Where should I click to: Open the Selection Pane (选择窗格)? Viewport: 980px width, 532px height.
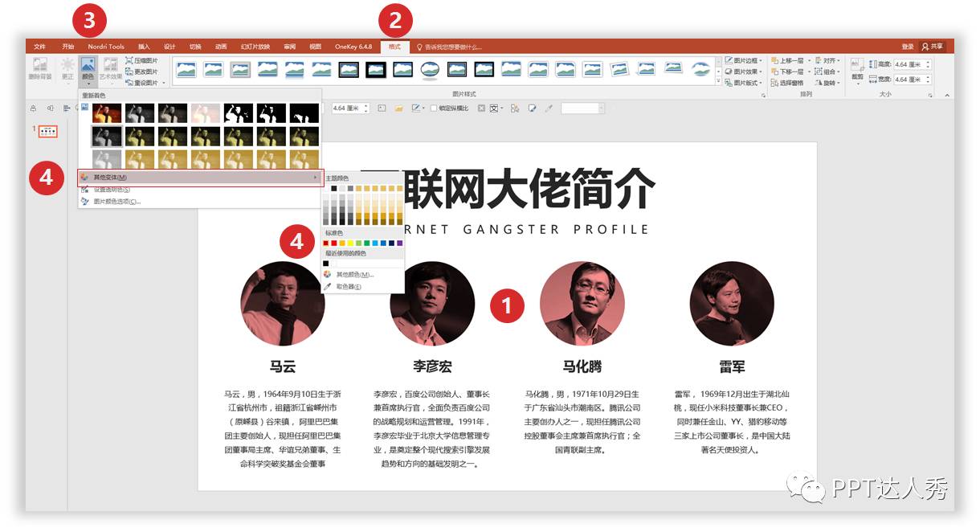coord(787,83)
